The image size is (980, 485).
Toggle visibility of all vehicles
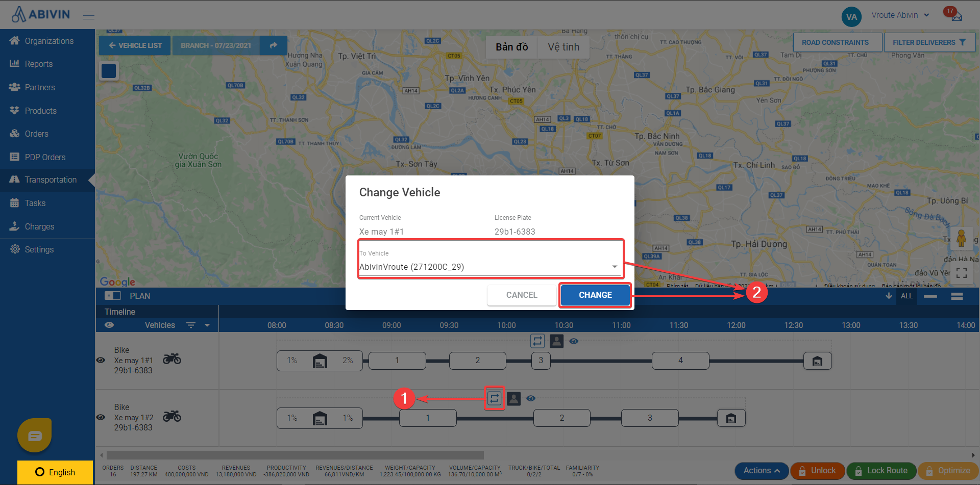pyautogui.click(x=109, y=325)
